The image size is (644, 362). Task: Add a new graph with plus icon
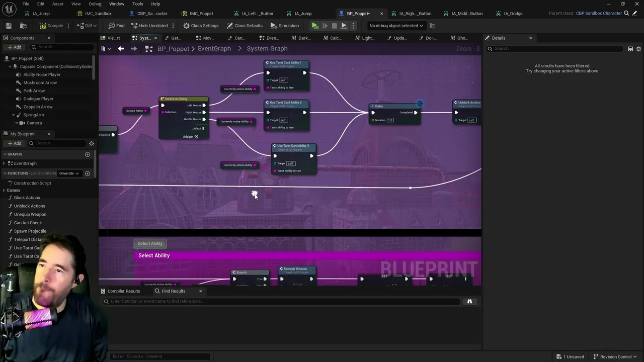click(x=87, y=154)
